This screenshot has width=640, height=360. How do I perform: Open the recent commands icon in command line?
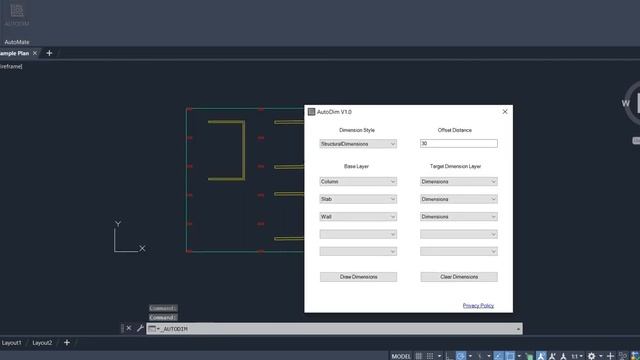(x=153, y=329)
